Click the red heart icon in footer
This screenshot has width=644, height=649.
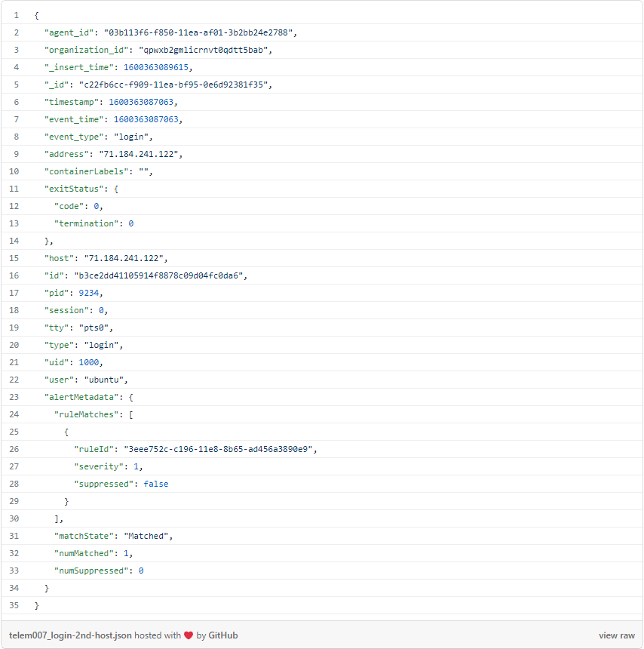(189, 635)
